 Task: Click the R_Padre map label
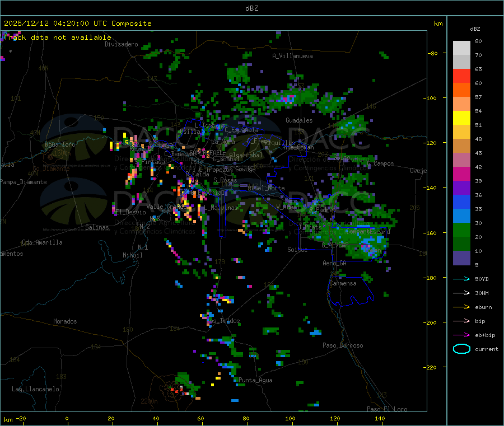point(321,210)
